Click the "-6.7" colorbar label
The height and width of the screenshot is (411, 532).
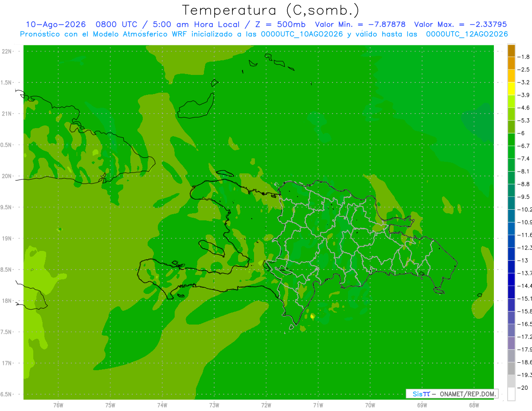click(x=524, y=146)
